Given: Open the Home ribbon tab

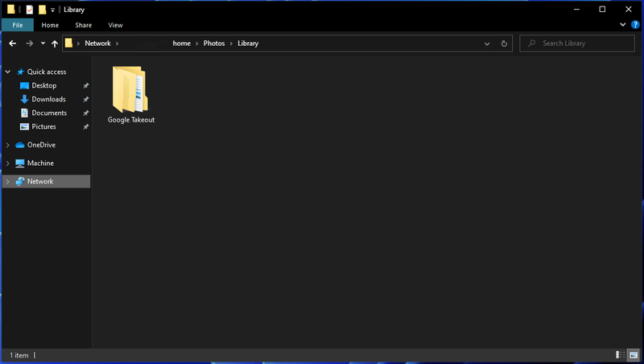Looking at the screenshot, I should point(50,25).
